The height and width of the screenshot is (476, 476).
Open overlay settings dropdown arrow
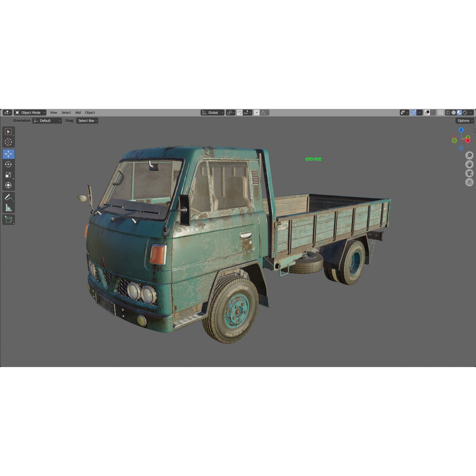tap(433, 113)
